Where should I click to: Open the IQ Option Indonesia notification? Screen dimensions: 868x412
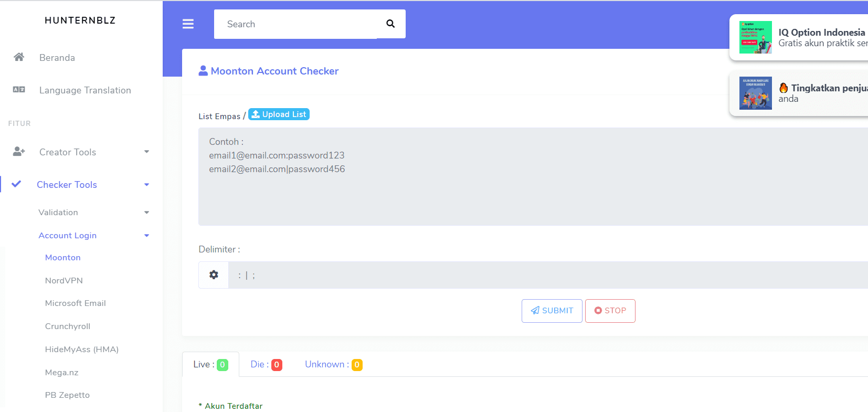pyautogui.click(x=799, y=38)
